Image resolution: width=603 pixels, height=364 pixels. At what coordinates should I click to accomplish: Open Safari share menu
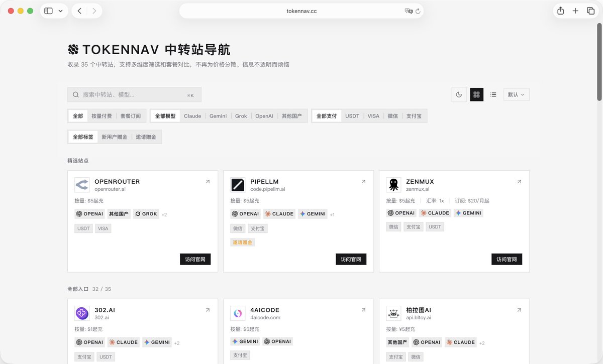click(560, 11)
